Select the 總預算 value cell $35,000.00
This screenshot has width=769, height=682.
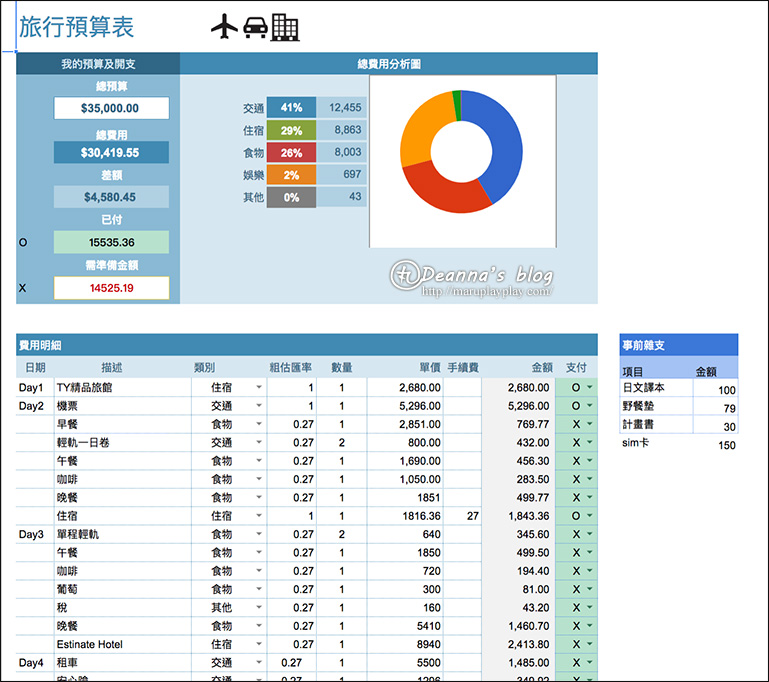(x=111, y=108)
